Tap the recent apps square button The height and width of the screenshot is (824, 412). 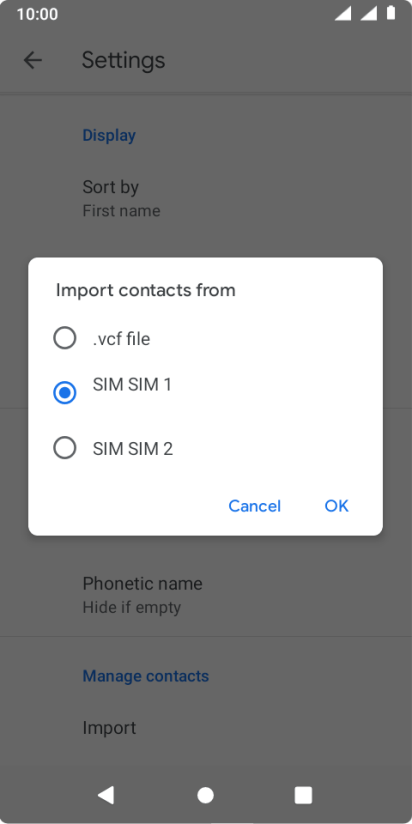coord(303,795)
